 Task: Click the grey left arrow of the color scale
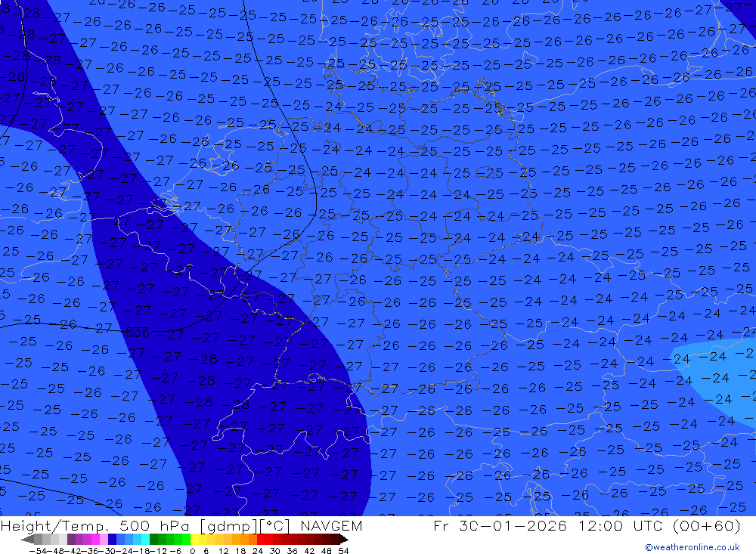27,540
